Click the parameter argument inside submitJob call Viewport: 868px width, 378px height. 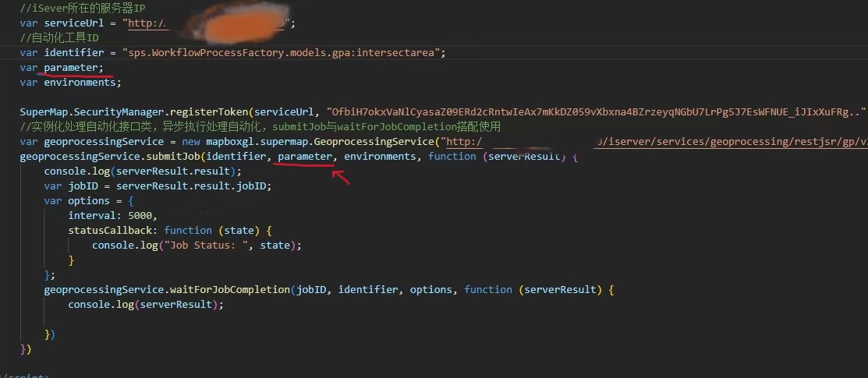[305, 157]
